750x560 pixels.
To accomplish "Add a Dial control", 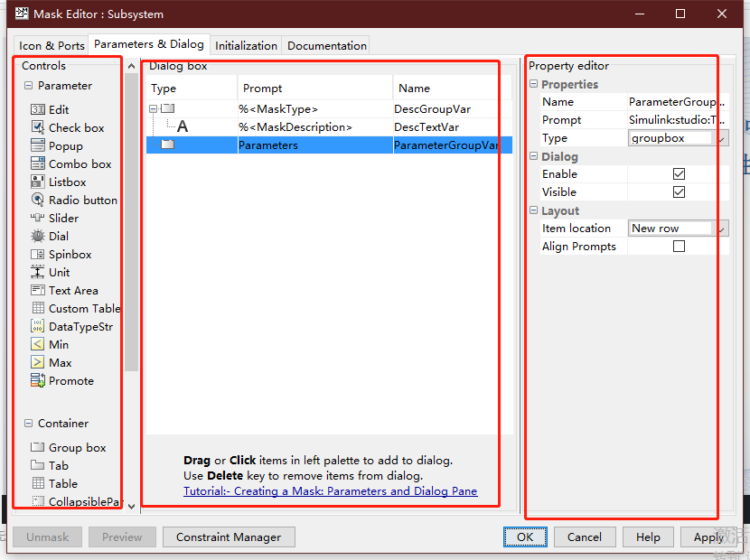I will point(50,237).
